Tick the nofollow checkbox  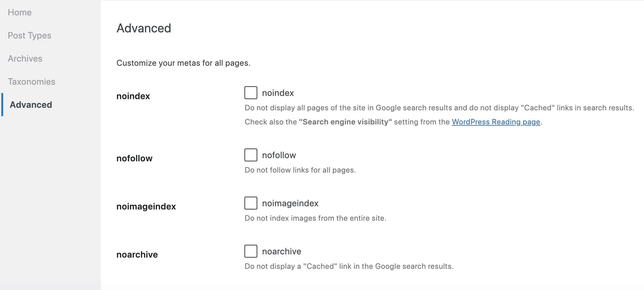(251, 155)
